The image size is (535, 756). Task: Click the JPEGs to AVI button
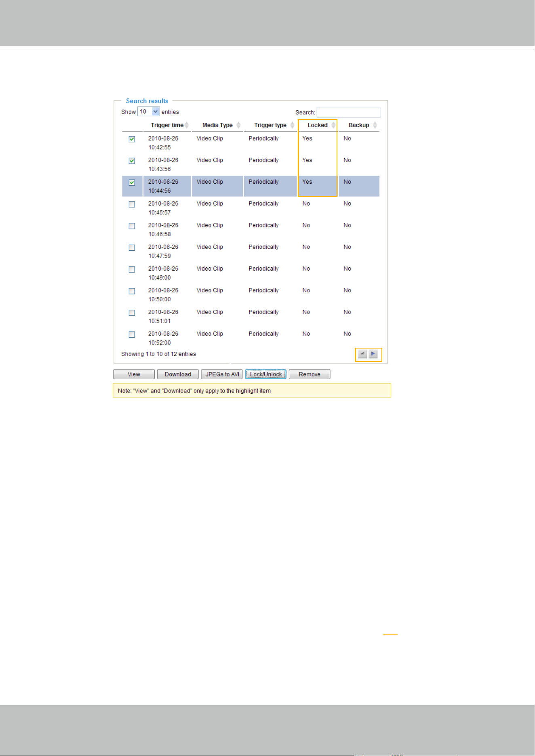click(x=222, y=374)
